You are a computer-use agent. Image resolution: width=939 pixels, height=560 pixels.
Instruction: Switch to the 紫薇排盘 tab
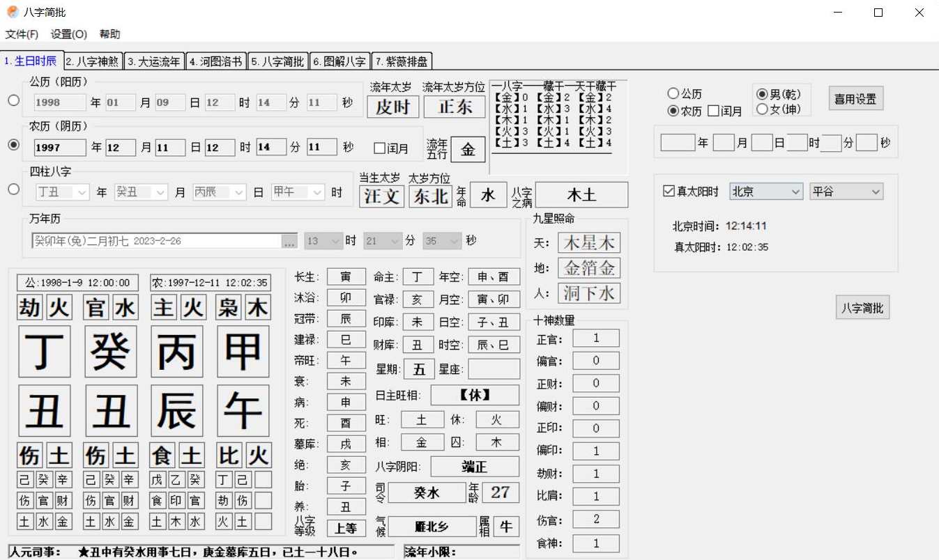403,60
